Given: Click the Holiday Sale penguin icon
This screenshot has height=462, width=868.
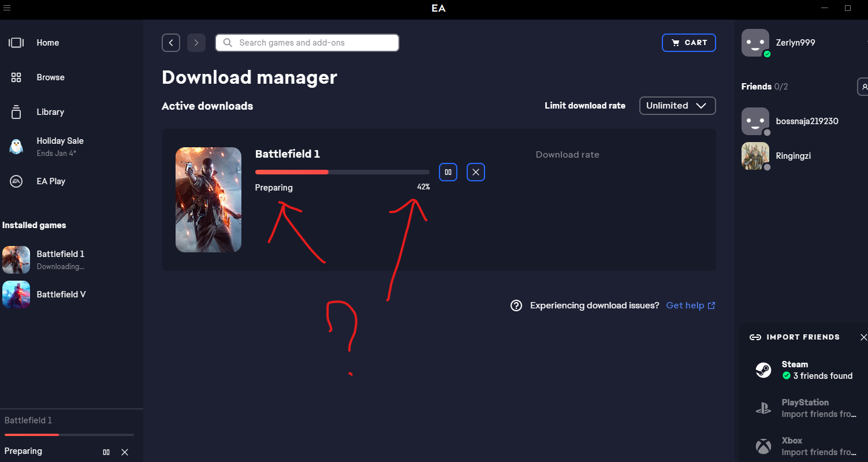Looking at the screenshot, I should (x=16, y=147).
